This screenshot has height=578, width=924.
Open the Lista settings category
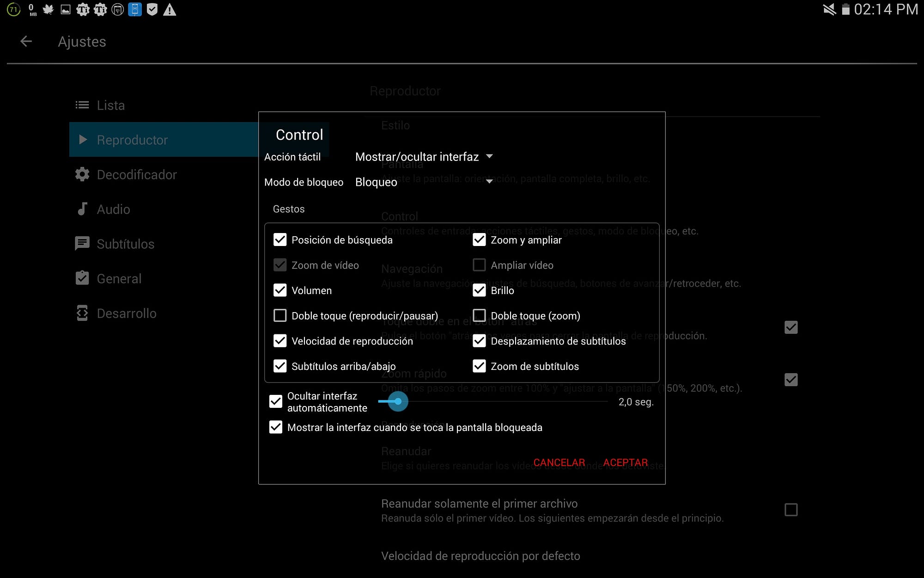[164, 105]
